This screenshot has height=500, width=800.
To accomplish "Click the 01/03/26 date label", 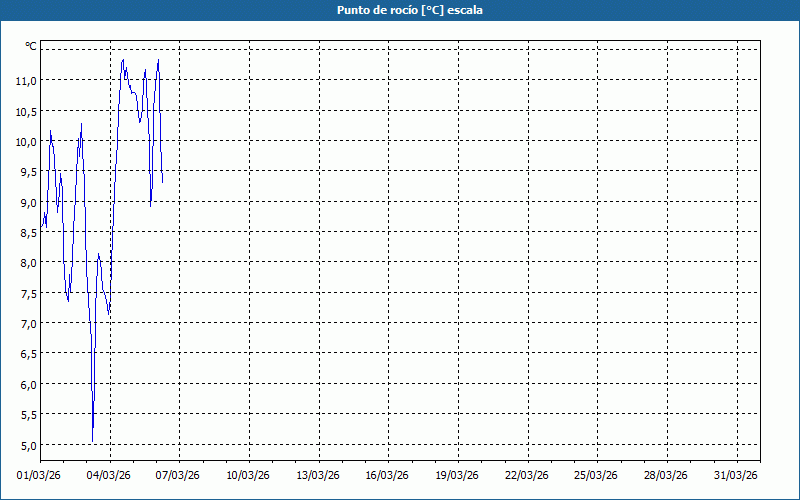I will tap(39, 476).
